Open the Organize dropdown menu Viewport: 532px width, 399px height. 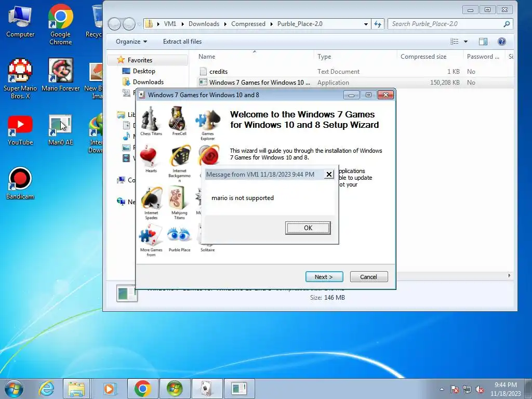tap(131, 42)
